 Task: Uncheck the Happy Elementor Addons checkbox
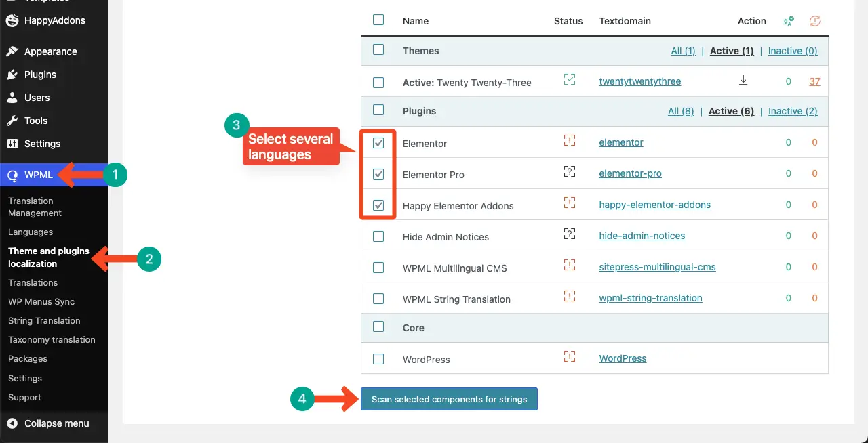(x=378, y=205)
